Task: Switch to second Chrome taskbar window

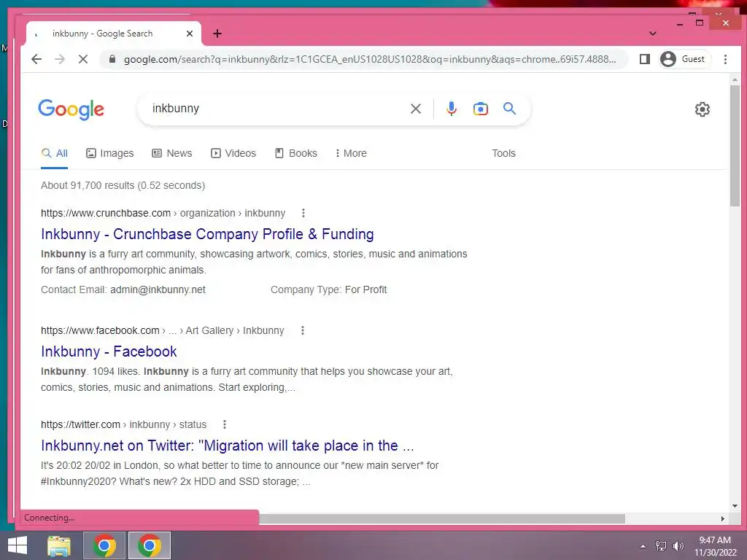Action: 149,545
